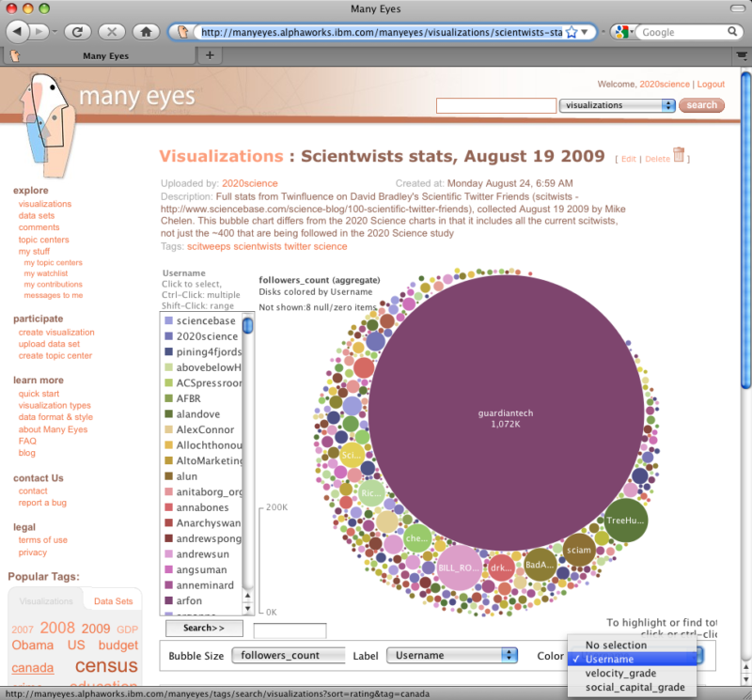Click the username list scroll-down arrow

pyautogui.click(x=247, y=609)
